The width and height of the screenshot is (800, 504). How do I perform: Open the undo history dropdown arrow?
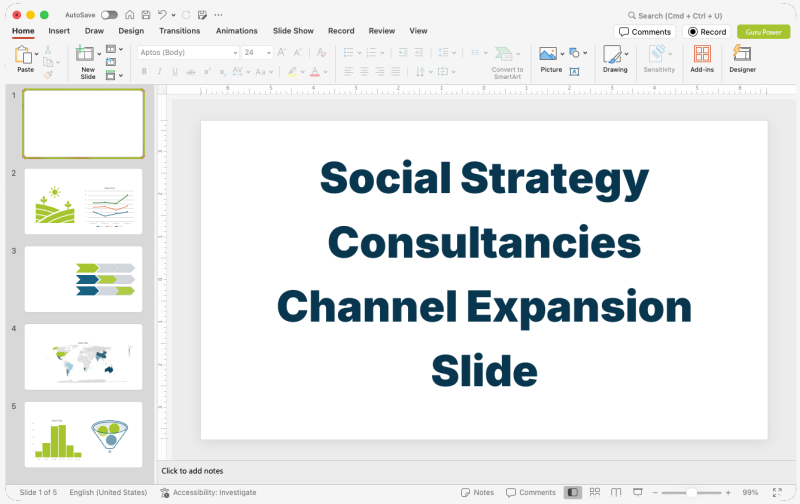[x=173, y=15]
